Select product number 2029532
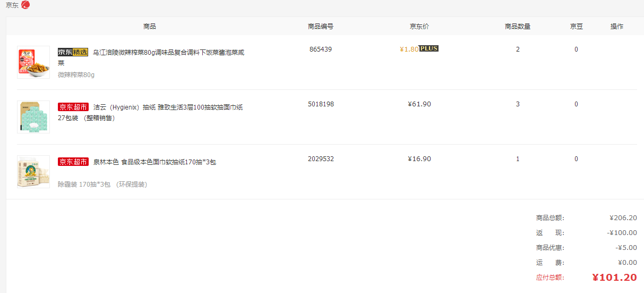The height and width of the screenshot is (293, 644). (321, 158)
